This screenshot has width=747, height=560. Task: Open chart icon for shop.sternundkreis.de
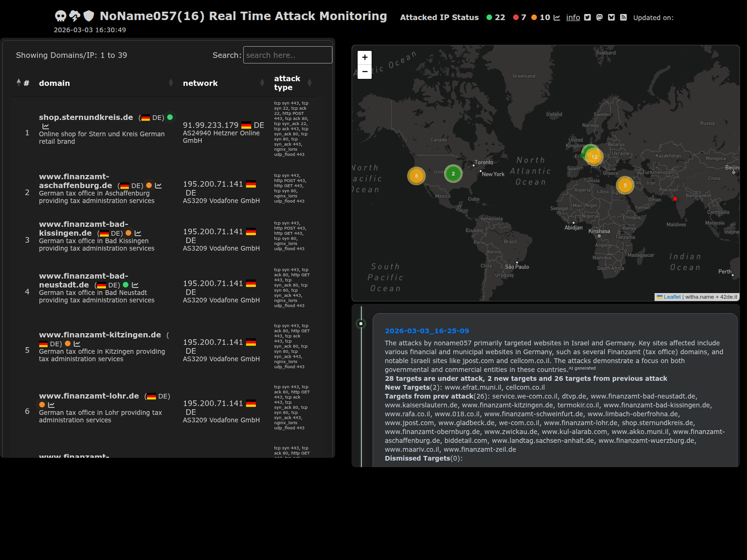coord(46,126)
